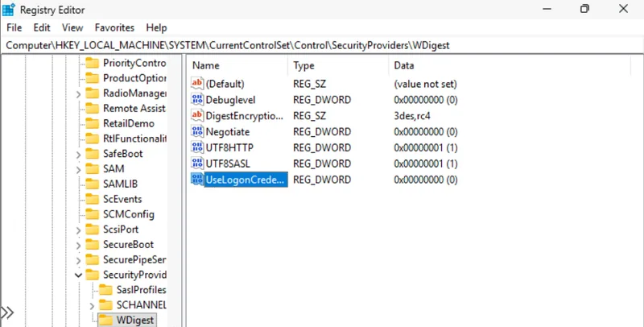Click the ProductOptions folder icon
This screenshot has height=327, width=644.
93,78
